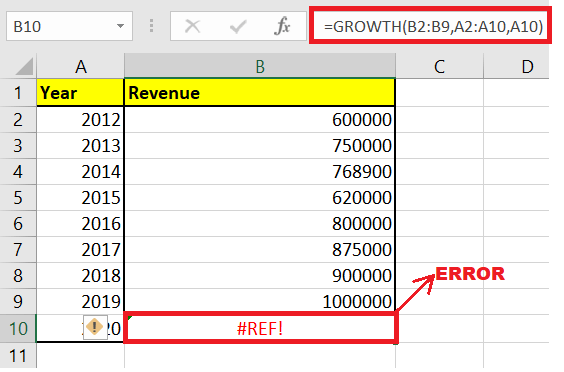Select row 4 header
The image size is (564, 372).
point(18,172)
